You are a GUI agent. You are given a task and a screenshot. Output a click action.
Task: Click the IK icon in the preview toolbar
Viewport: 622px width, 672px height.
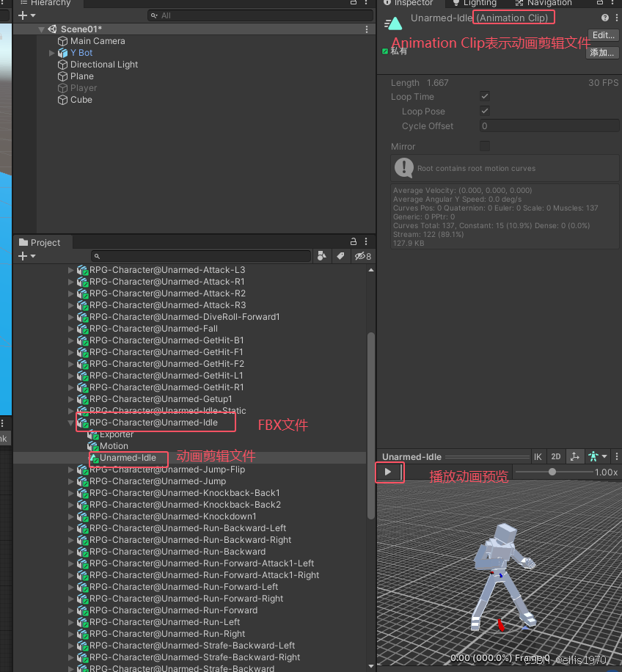click(538, 456)
